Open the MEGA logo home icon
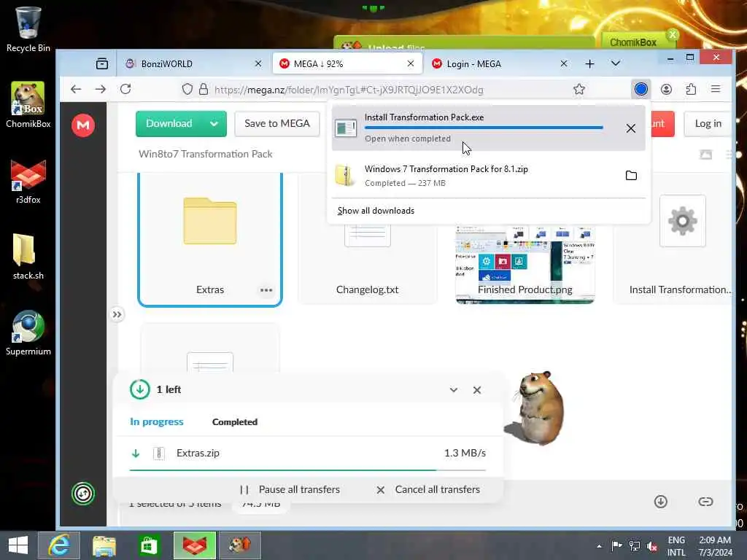 83,125
